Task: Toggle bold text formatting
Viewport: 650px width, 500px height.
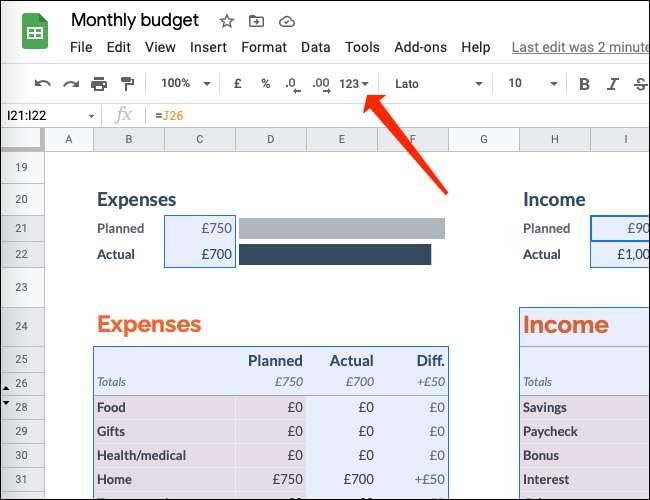Action: (x=584, y=84)
